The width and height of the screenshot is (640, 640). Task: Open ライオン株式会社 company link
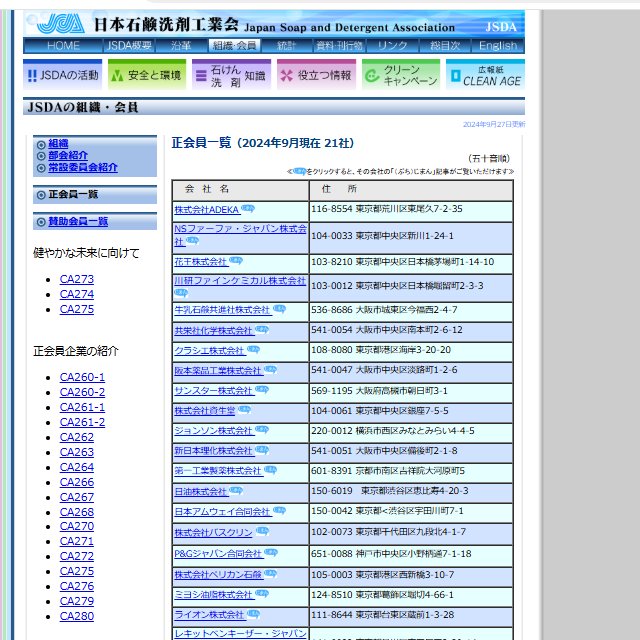(209, 615)
